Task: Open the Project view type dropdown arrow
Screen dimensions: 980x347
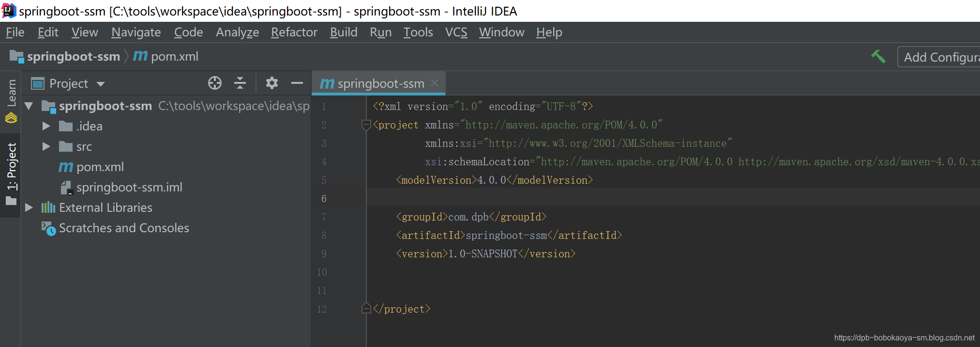Action: [x=101, y=84]
